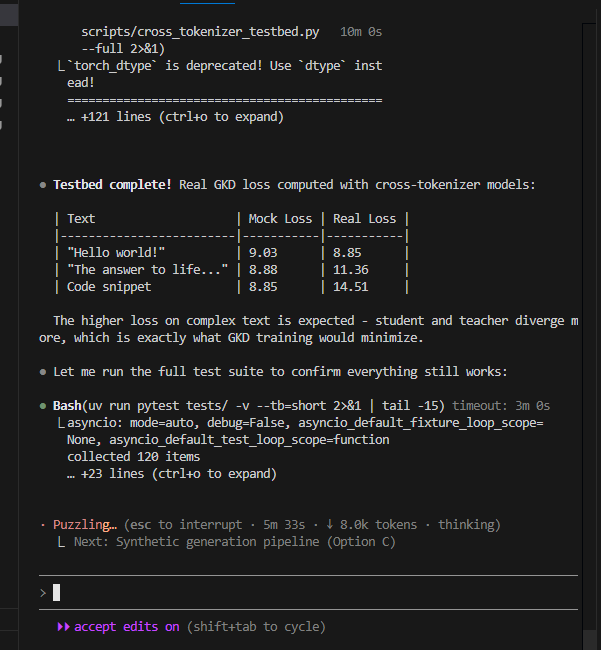Click the 5m 33s elapsed time

[x=284, y=524]
